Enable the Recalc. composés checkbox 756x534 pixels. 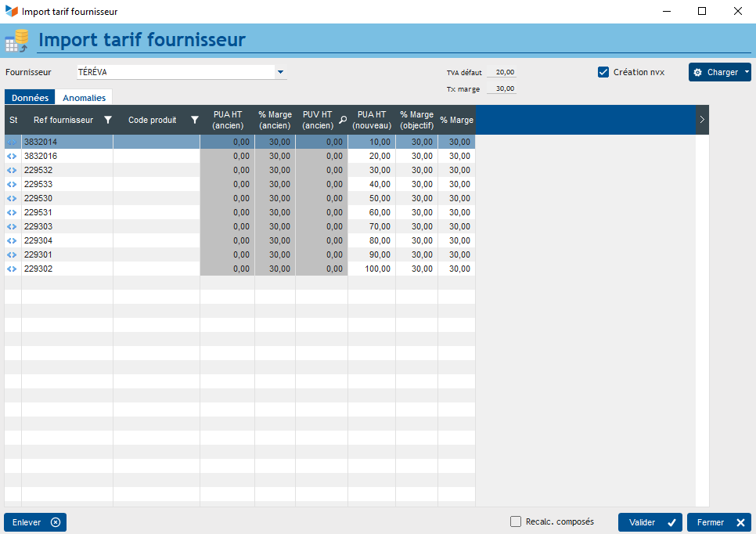pyautogui.click(x=516, y=521)
